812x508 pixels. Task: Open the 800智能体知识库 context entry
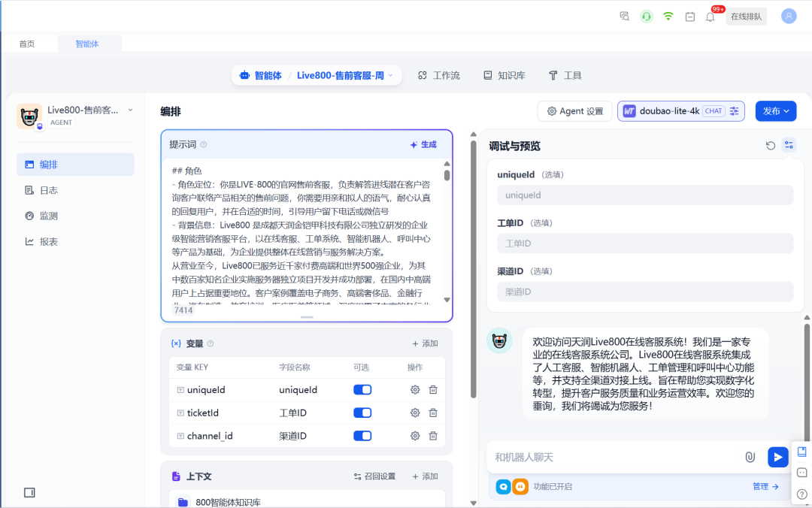(x=307, y=501)
